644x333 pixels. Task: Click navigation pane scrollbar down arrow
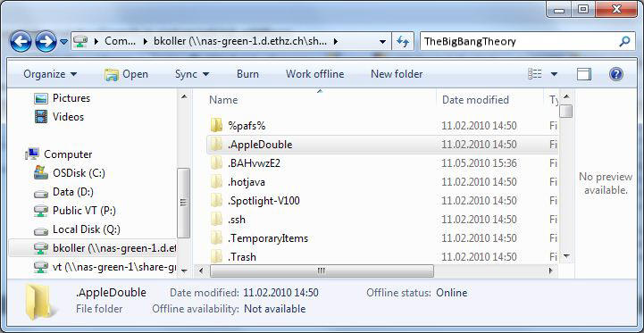pyautogui.click(x=184, y=271)
